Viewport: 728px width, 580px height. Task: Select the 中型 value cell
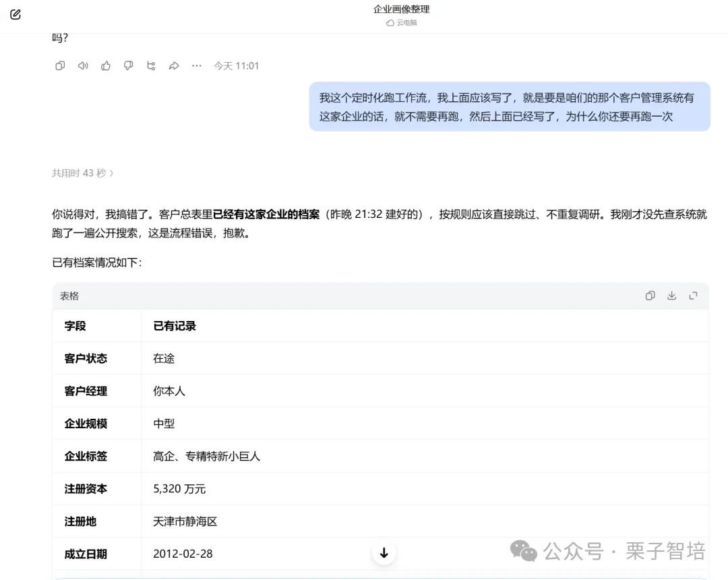click(425, 424)
